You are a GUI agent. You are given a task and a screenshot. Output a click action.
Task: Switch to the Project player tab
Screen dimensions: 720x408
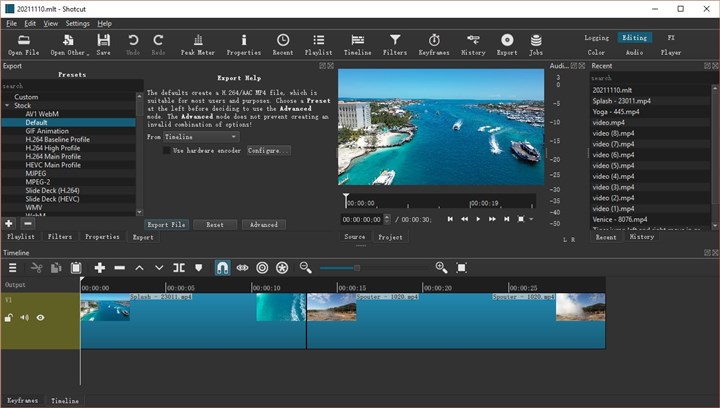pos(390,237)
